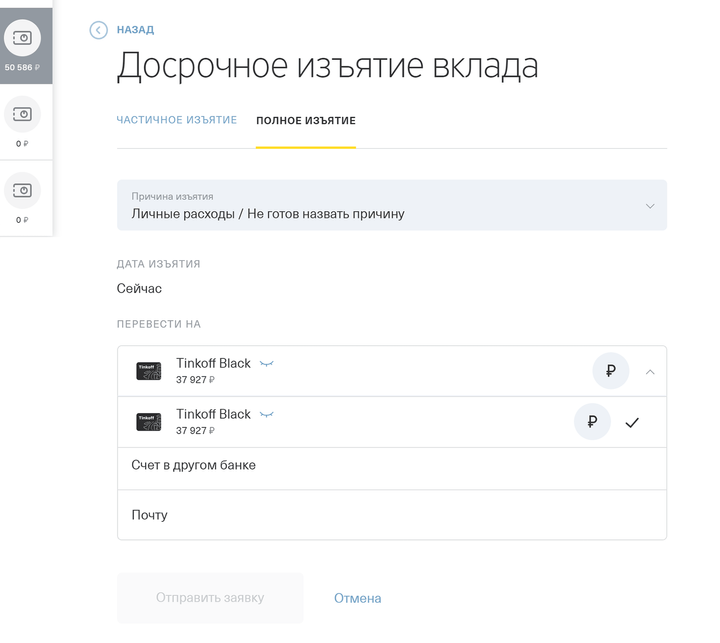Expand the Причина изъятия chevron arrow
720x643 pixels.
click(x=650, y=206)
